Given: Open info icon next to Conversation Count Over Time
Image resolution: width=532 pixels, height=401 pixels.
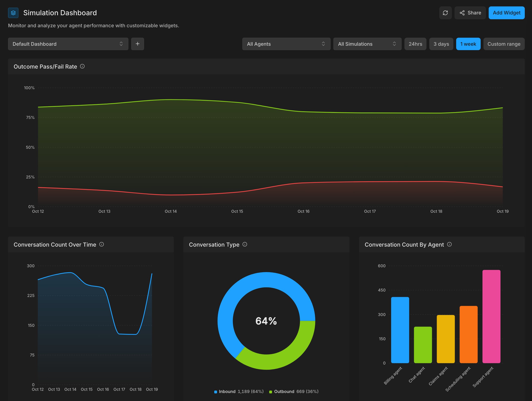Looking at the screenshot, I should (102, 244).
